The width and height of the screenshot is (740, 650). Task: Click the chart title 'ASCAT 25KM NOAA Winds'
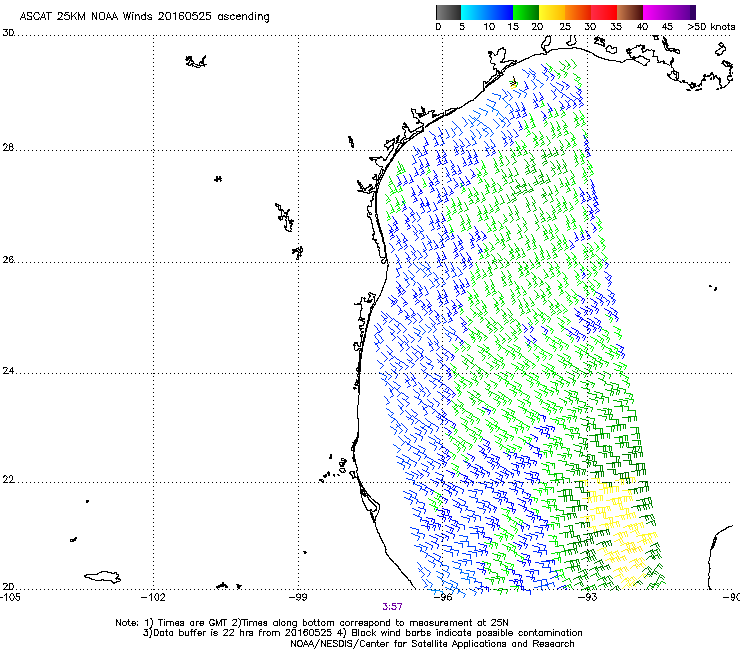(x=87, y=16)
